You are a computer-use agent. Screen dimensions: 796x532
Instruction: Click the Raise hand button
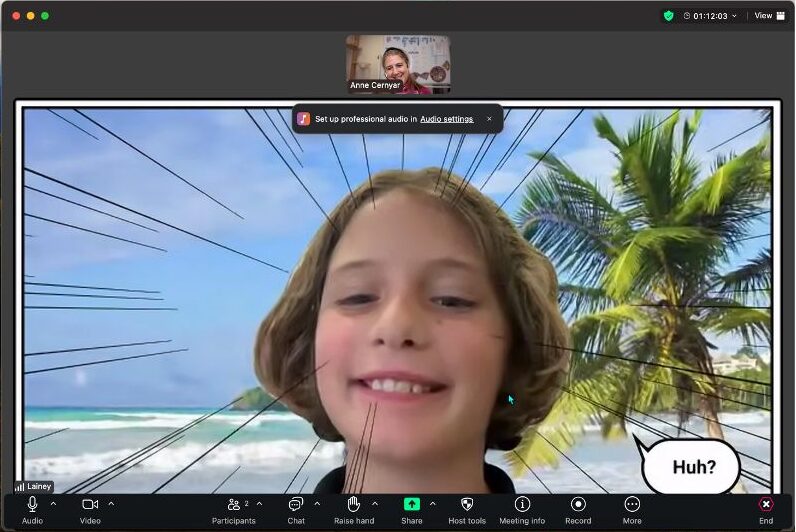pos(354,510)
